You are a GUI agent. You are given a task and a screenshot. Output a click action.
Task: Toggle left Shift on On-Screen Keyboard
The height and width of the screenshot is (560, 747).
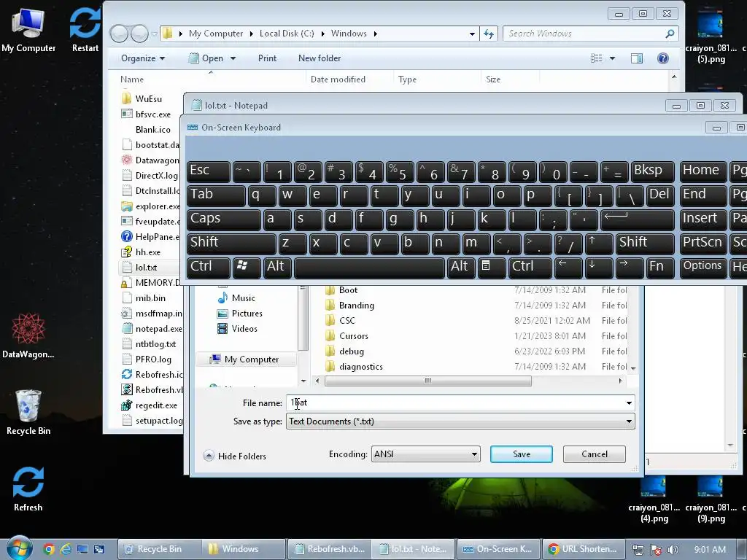[x=231, y=243]
